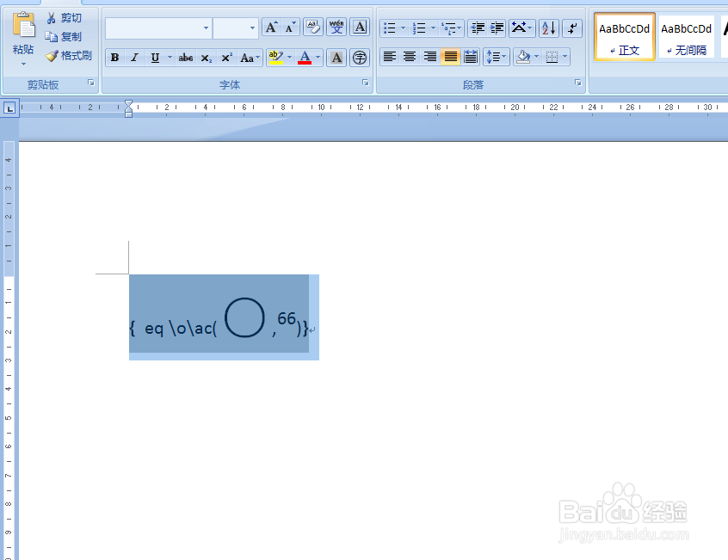Screen dimensions: 728x560
Task: Align text right
Action: pos(430,57)
